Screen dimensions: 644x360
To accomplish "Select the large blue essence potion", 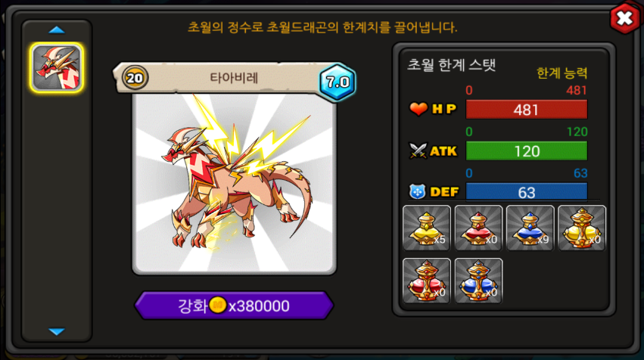I will tap(478, 281).
